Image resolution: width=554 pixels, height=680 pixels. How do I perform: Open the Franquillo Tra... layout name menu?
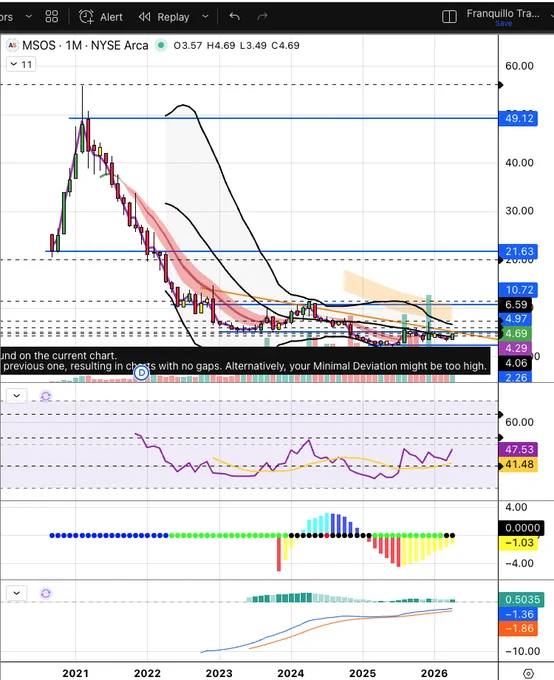[x=503, y=13]
